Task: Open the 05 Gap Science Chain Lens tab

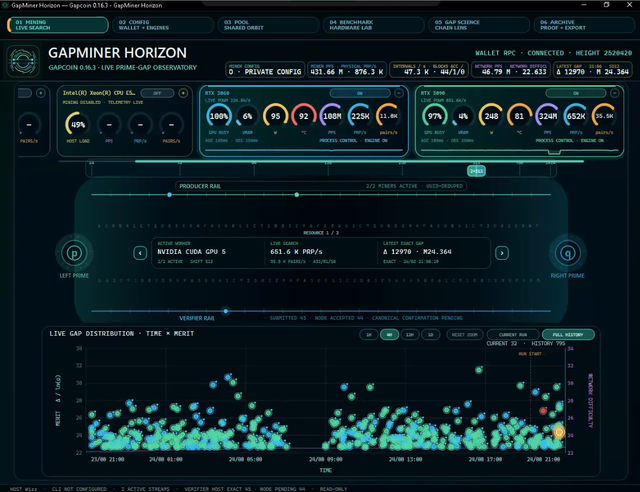Action: coord(478,25)
